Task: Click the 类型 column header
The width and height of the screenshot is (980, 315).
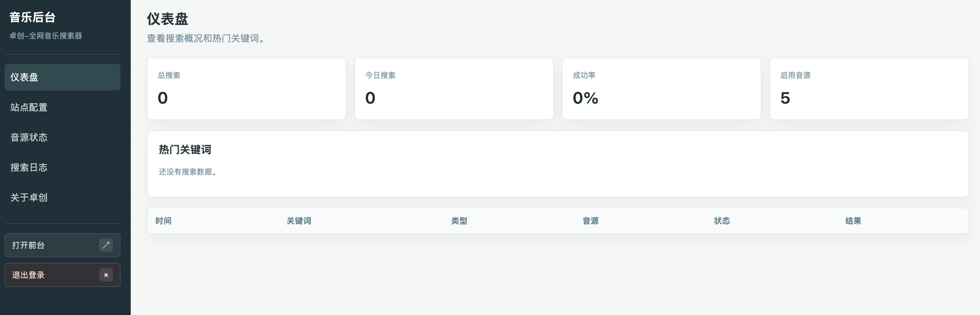Action: [459, 221]
